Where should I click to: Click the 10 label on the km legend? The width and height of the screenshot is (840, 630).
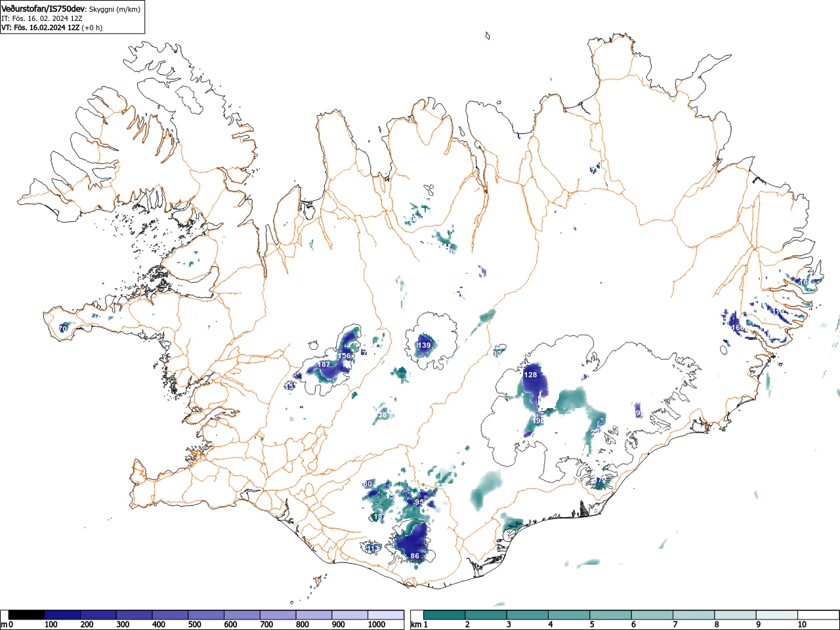[x=802, y=625]
